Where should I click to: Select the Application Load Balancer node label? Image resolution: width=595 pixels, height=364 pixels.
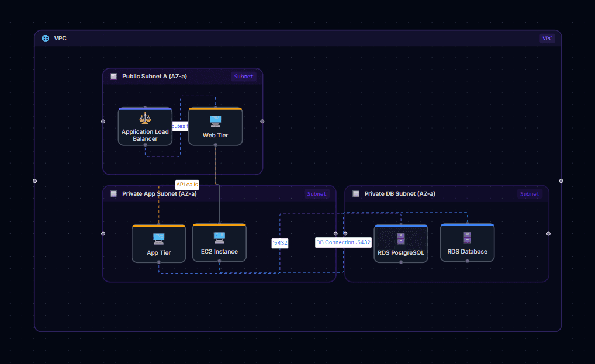[x=145, y=136]
